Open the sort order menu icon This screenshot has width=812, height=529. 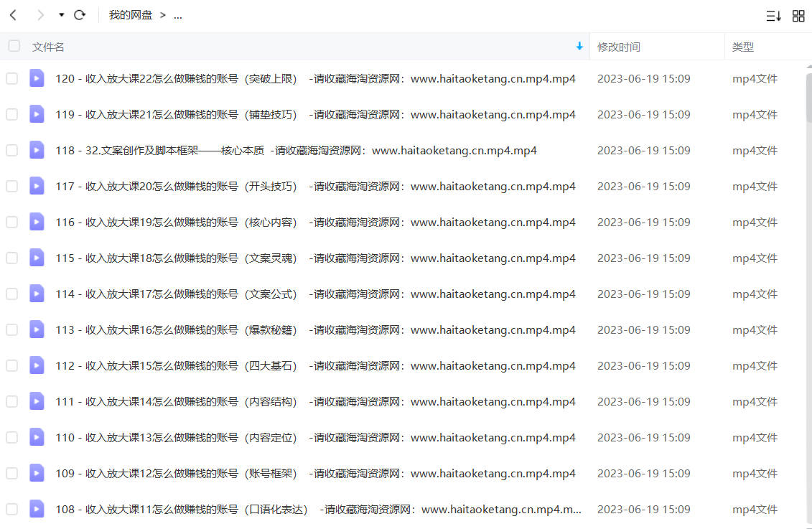tap(773, 16)
